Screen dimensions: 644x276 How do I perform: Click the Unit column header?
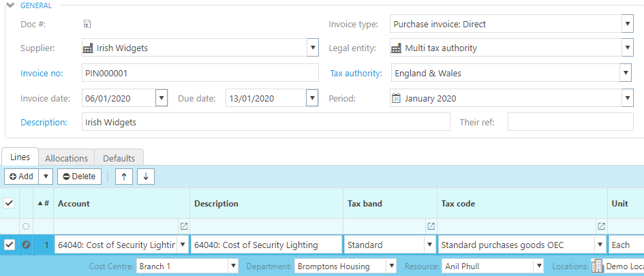[626, 203]
